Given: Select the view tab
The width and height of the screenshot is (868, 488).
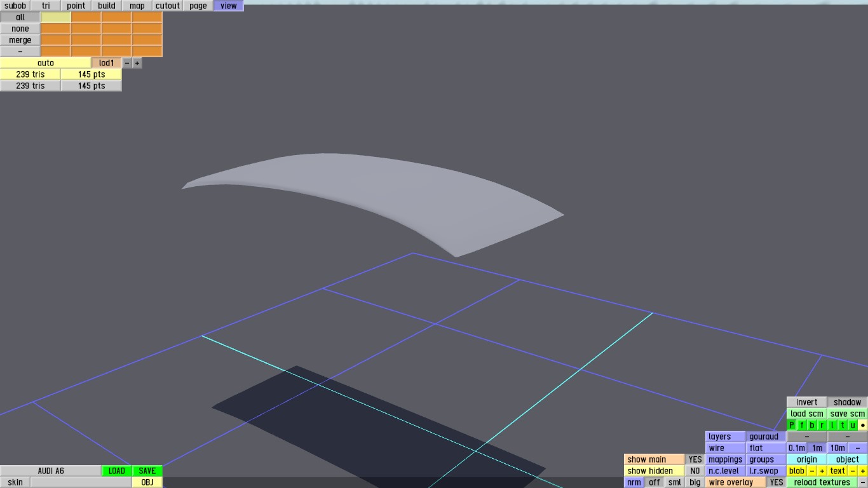Looking at the screenshot, I should [x=229, y=6].
